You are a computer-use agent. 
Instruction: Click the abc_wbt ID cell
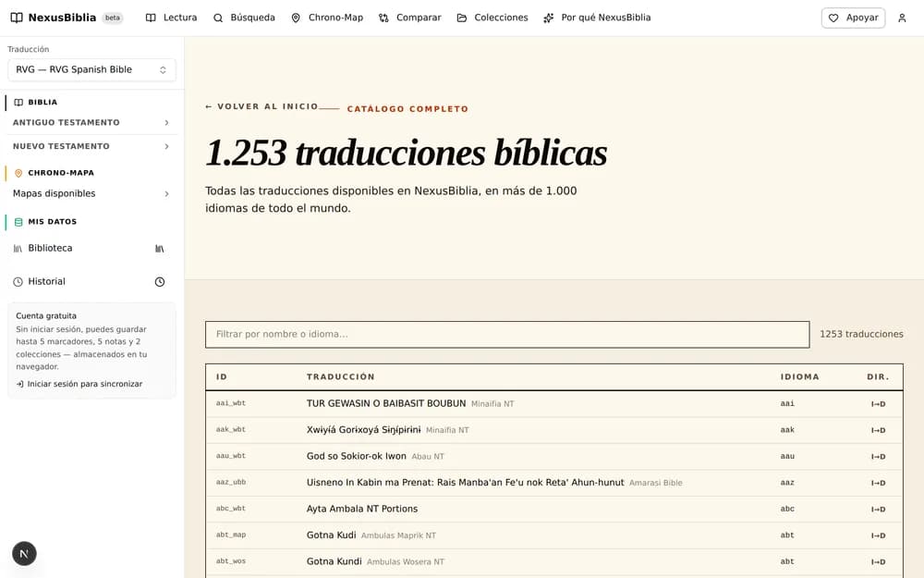pos(231,509)
